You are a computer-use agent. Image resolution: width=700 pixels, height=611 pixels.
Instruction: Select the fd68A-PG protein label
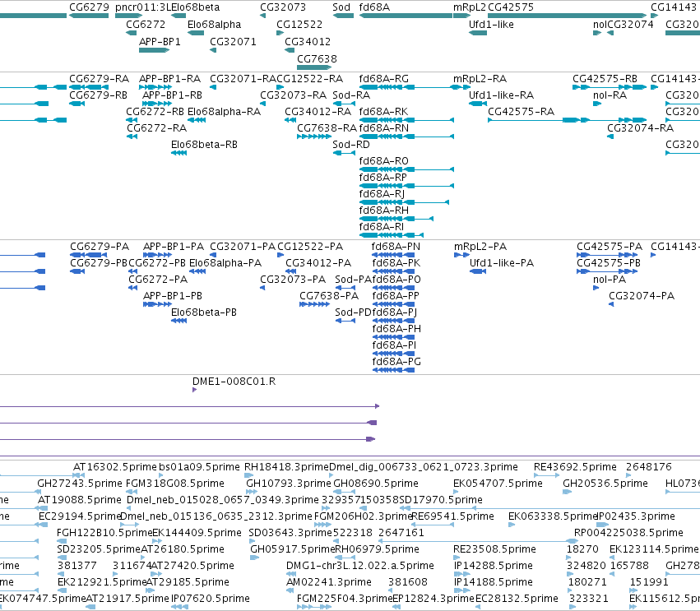click(396, 362)
